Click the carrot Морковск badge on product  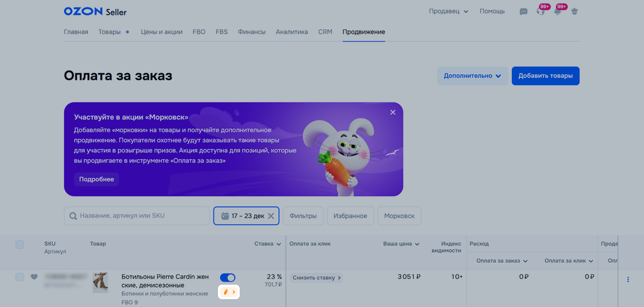[x=229, y=292]
